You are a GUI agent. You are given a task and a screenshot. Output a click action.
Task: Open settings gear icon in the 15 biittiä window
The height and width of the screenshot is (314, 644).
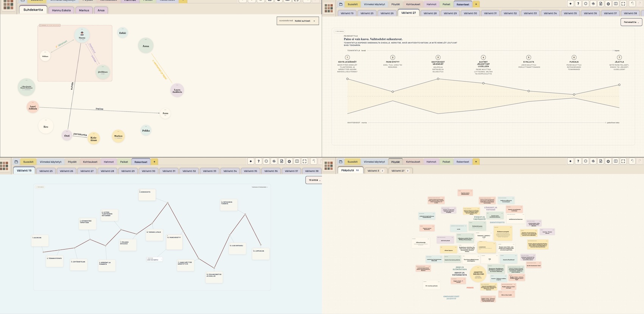click(289, 162)
